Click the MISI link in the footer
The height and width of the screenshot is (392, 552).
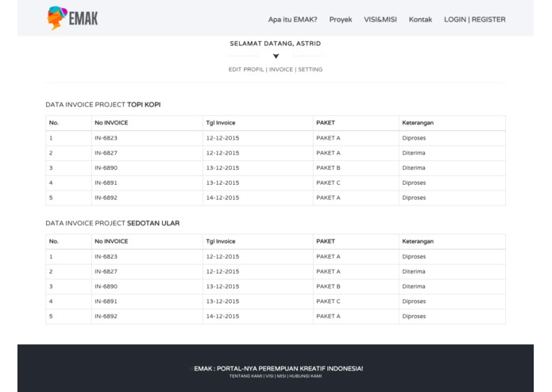tap(281, 376)
